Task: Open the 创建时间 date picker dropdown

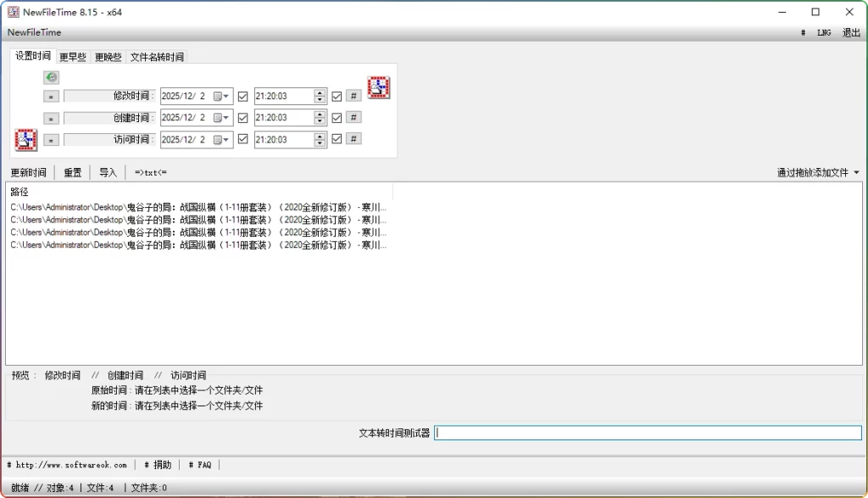Action: (224, 117)
